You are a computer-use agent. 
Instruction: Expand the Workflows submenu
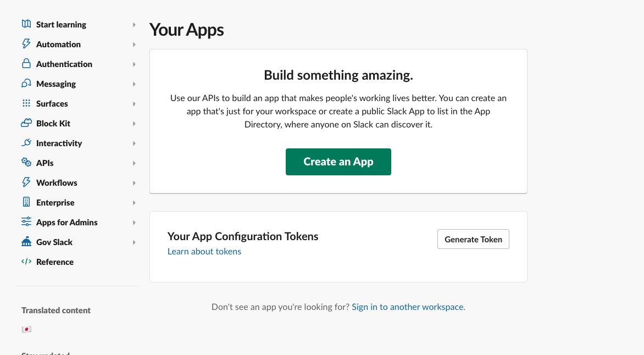pyautogui.click(x=134, y=182)
